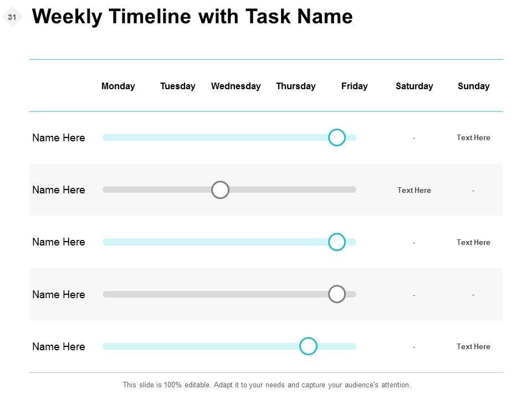Click the Monday column header
The image size is (532, 399).
pos(118,86)
